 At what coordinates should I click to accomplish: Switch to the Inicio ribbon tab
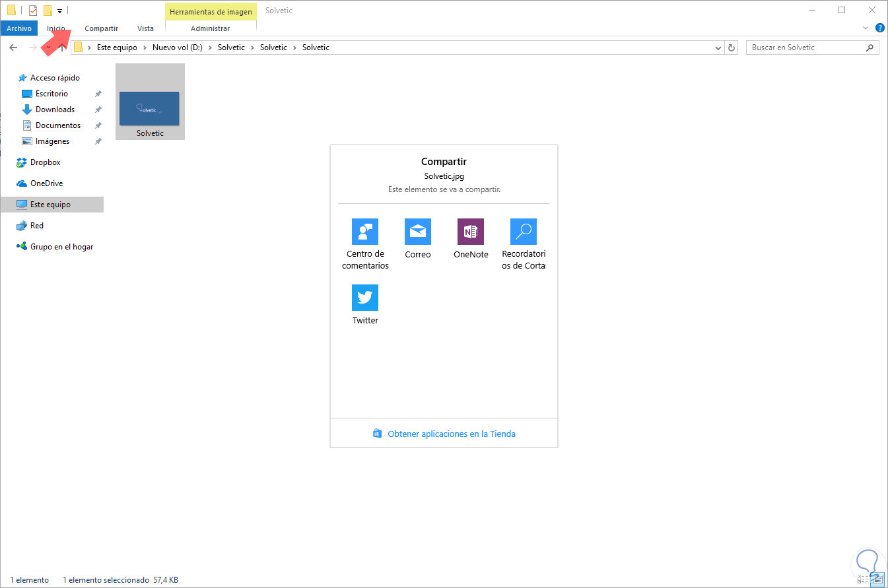coord(56,28)
